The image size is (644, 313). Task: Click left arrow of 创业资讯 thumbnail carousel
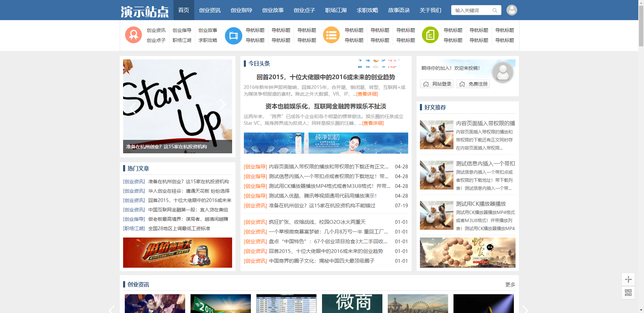point(112,309)
